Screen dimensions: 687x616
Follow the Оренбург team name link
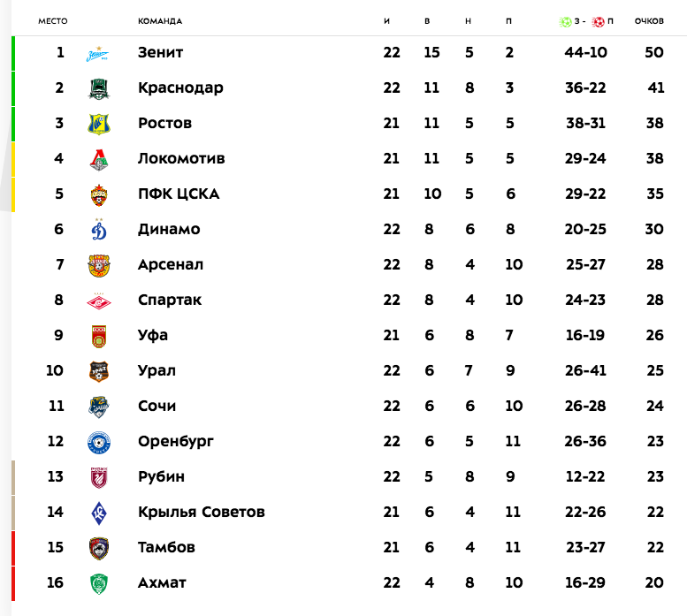pyautogui.click(x=176, y=442)
